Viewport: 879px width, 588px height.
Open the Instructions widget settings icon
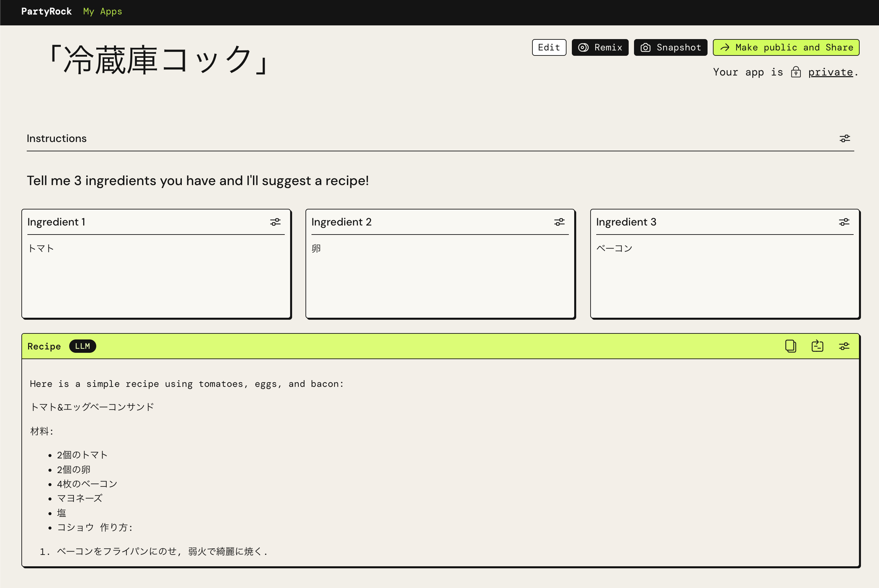click(x=845, y=139)
